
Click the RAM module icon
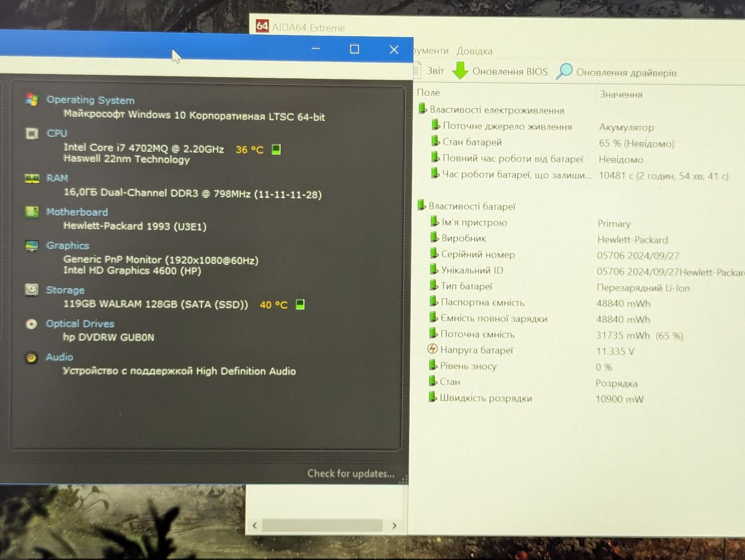(32, 178)
